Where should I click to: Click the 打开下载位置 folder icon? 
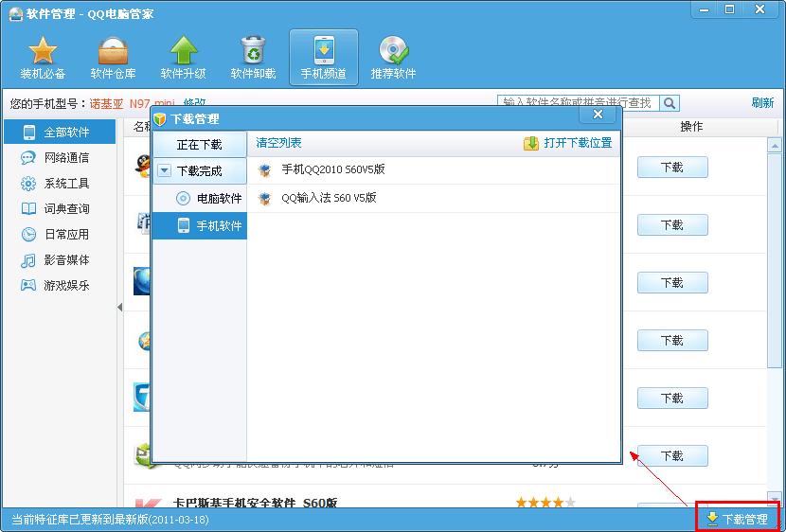click(x=531, y=143)
